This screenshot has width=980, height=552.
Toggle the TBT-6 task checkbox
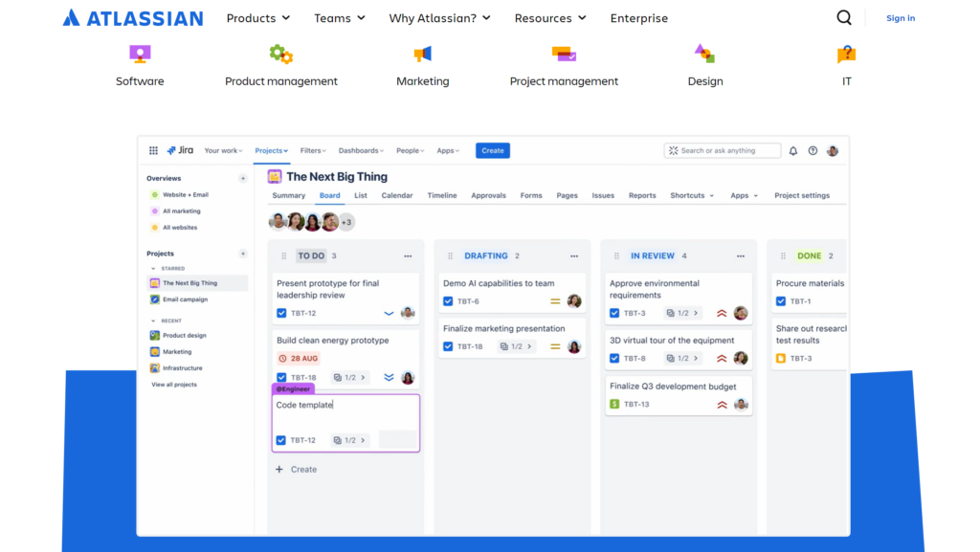(x=448, y=301)
